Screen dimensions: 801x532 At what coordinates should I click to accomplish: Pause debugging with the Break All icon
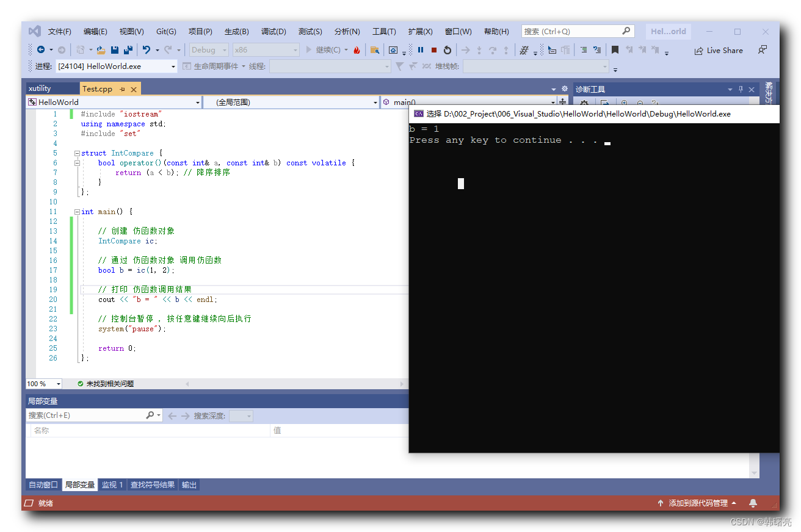(x=421, y=50)
